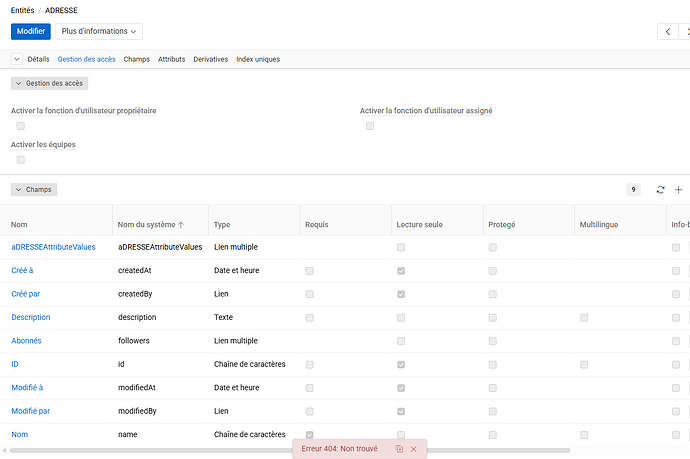
Task: Toggle Lecture seule checkbox for createdBy row
Action: (x=401, y=294)
